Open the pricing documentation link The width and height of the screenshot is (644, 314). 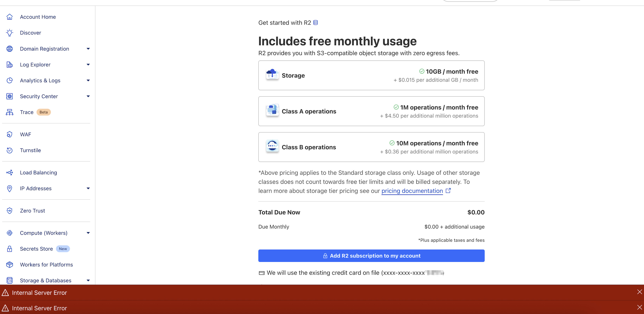click(x=412, y=191)
